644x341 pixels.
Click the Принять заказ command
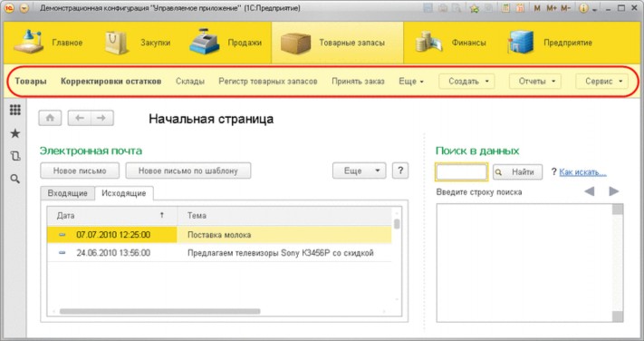click(358, 82)
